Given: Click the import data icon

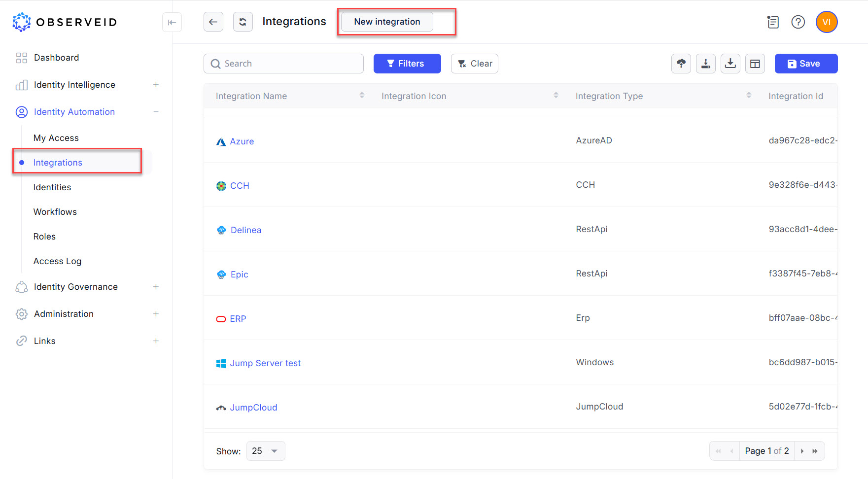Looking at the screenshot, I should [705, 63].
